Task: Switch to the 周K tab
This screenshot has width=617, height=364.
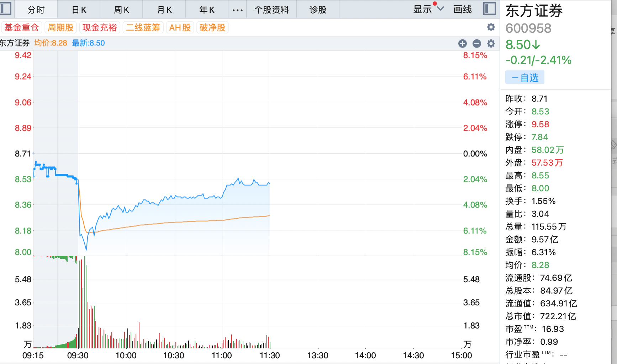Action: coord(121,10)
